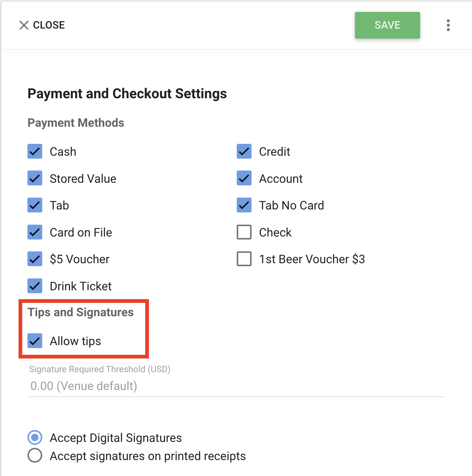Image resolution: width=472 pixels, height=476 pixels.
Task: Enable the 1st Beer Voucher $3 option
Action: coord(244,259)
